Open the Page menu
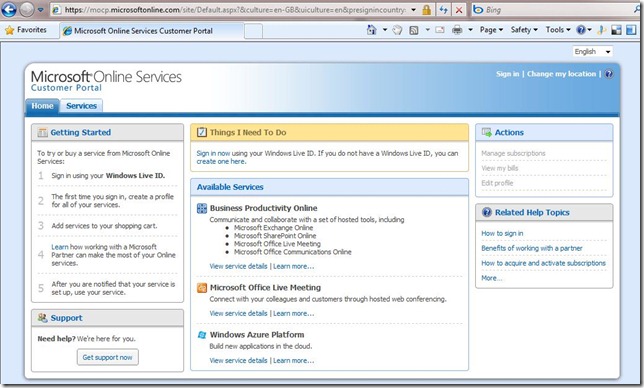Viewport: 644px width, 388px height. 491,30
